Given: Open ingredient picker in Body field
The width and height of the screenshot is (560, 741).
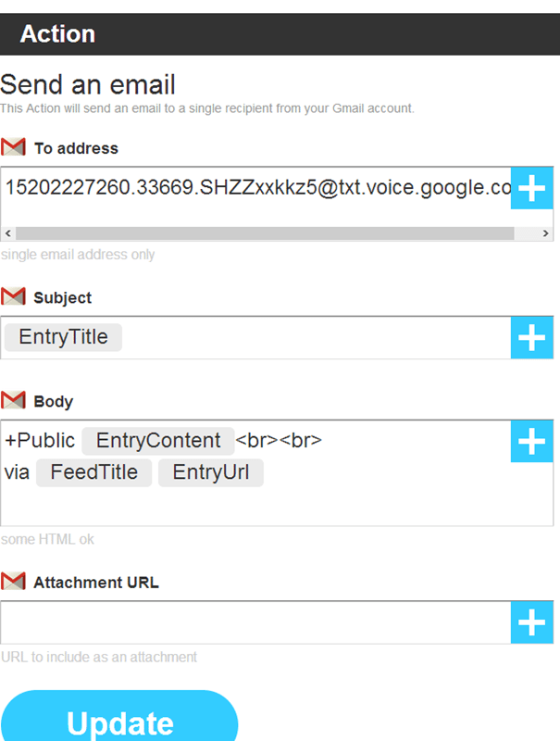Looking at the screenshot, I should pos(531,442).
